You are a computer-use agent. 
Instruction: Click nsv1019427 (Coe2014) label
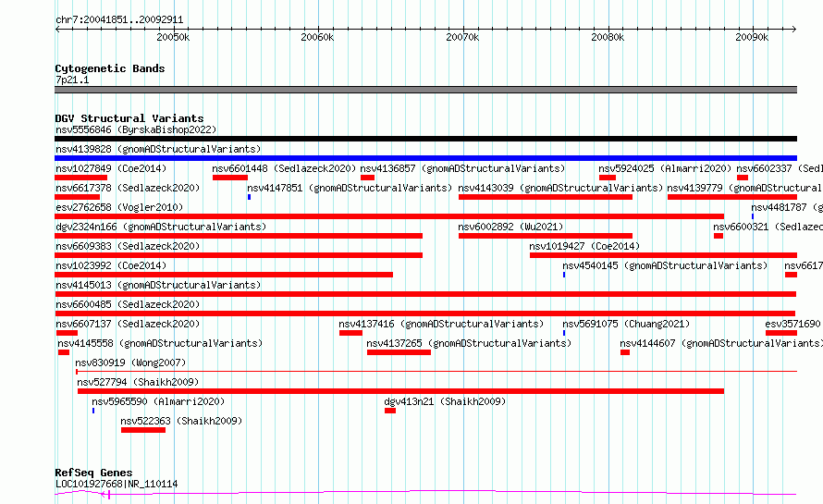click(x=584, y=246)
